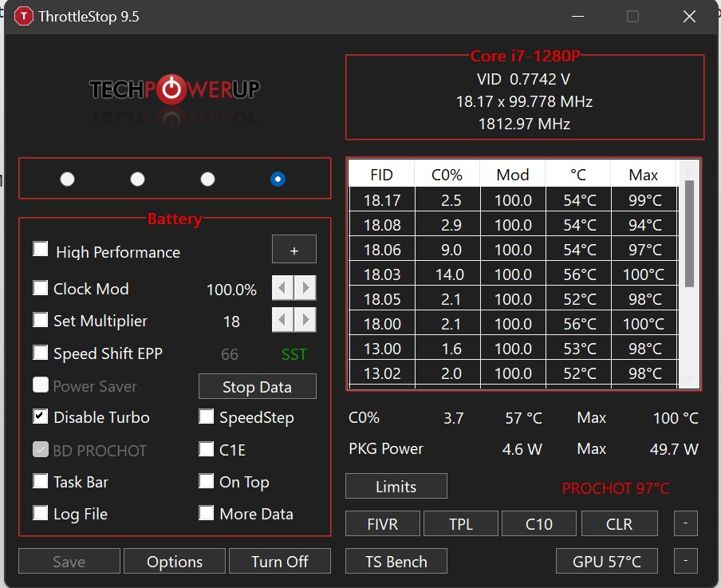721x588 pixels.
Task: Enable the Set Multiplier checkbox
Action: coord(41,320)
